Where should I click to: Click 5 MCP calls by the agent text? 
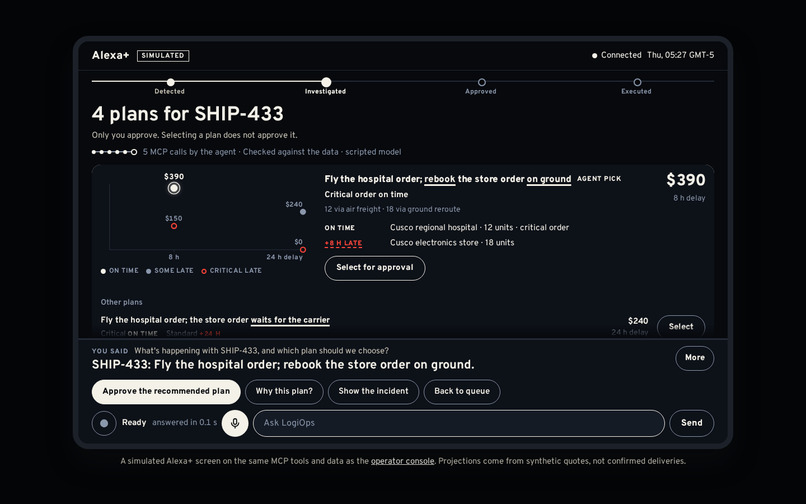point(189,152)
